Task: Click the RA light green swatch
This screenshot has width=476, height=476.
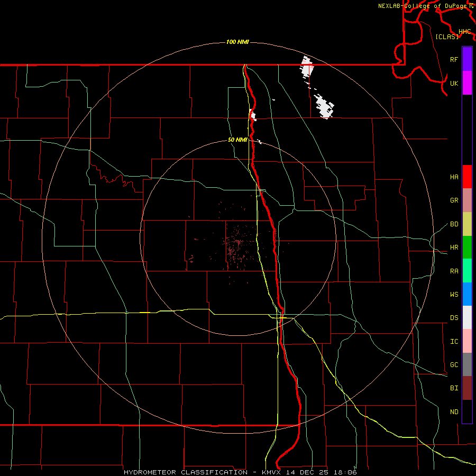Action: 467,271
